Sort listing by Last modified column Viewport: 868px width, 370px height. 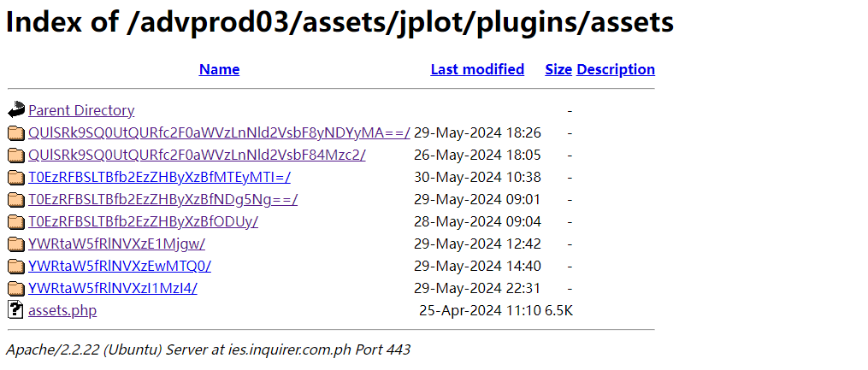click(477, 70)
